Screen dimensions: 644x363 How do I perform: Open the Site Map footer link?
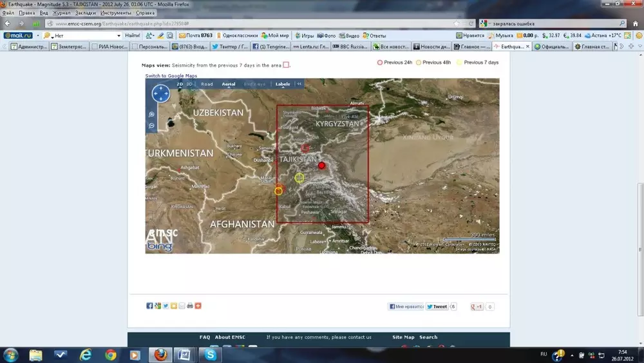click(x=403, y=337)
